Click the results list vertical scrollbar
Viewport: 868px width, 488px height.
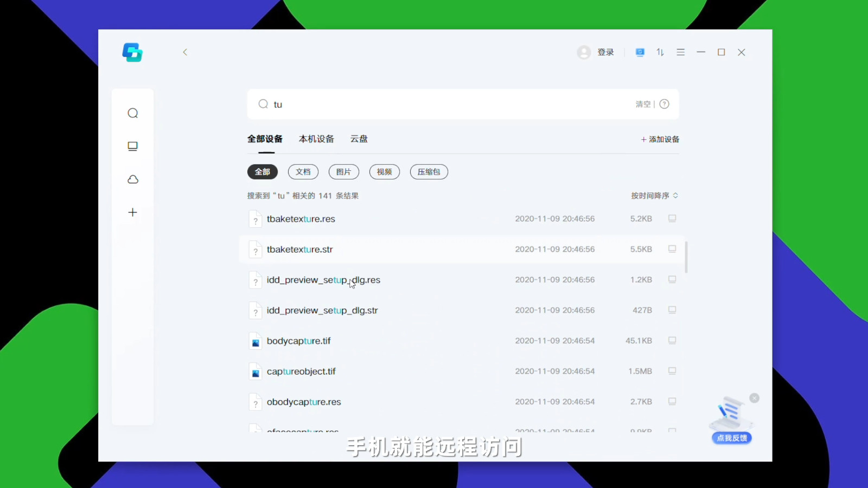pos(686,257)
